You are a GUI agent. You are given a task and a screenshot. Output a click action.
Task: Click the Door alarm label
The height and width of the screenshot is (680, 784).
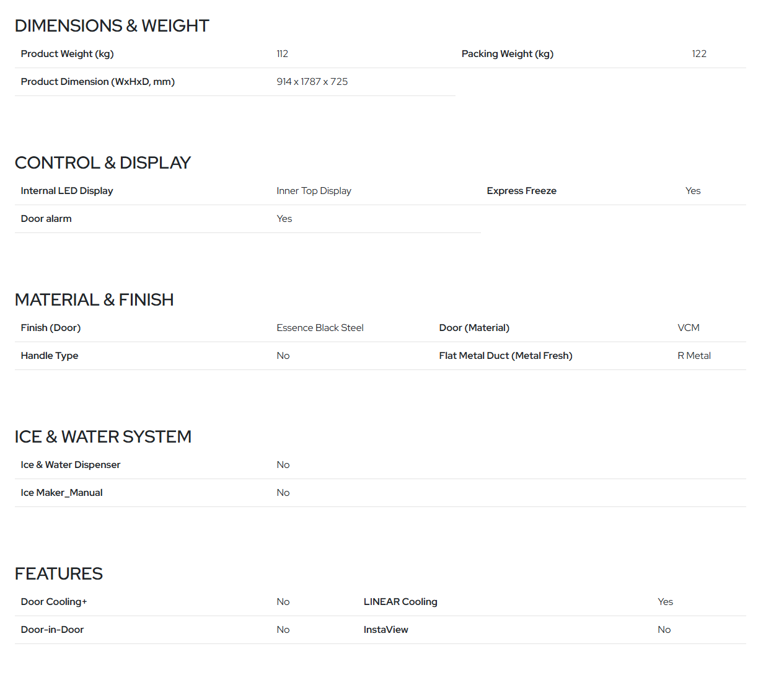(46, 219)
